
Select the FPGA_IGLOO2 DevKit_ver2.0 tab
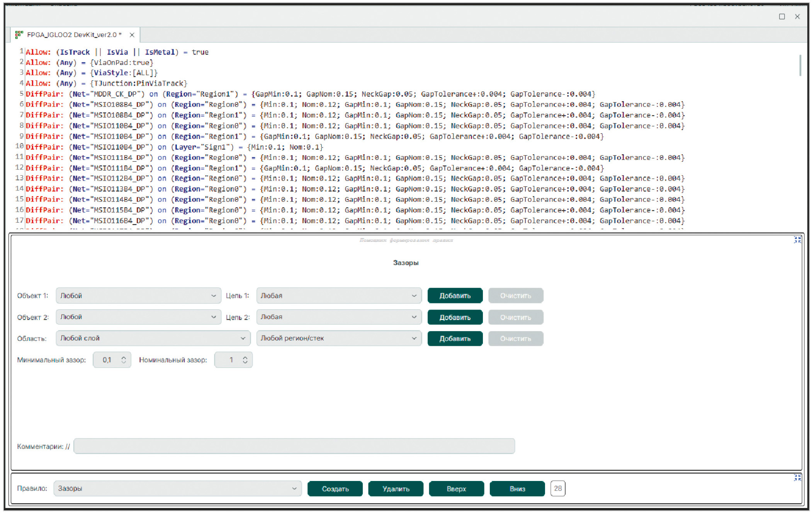coord(74,35)
